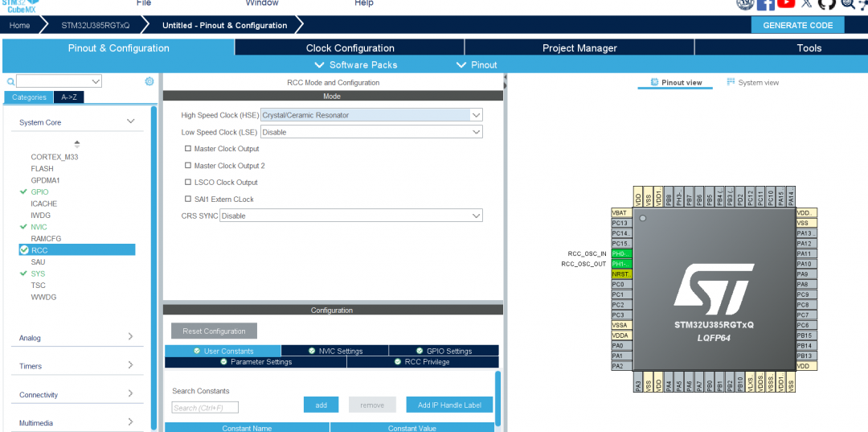The height and width of the screenshot is (432, 868).
Task: Click the Search Constants input field
Action: point(205,408)
